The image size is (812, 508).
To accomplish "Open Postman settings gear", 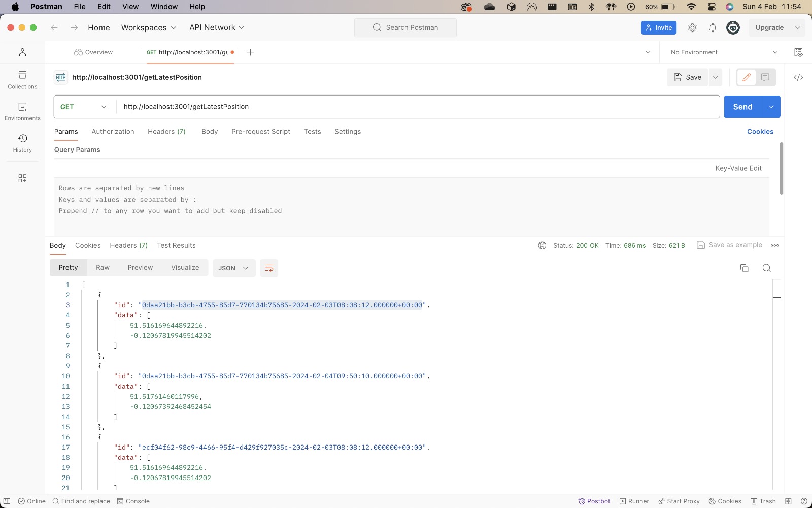I will pos(692,27).
